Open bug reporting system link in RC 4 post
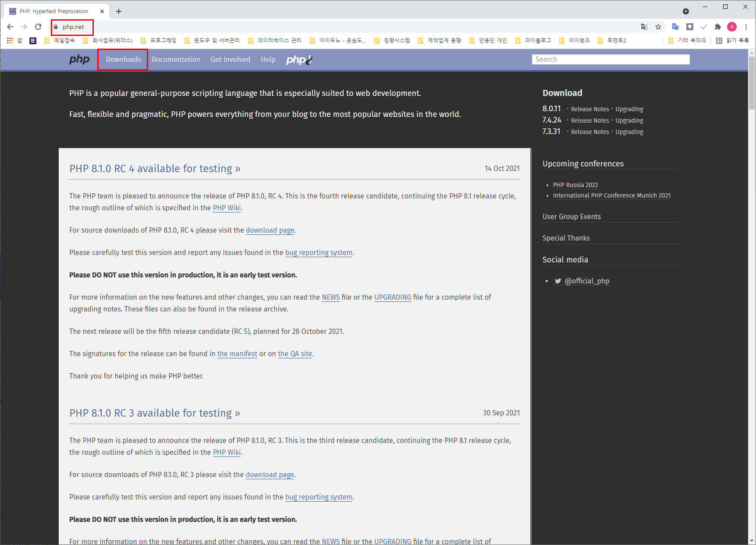Screen dimensions: 756x545 pos(319,253)
